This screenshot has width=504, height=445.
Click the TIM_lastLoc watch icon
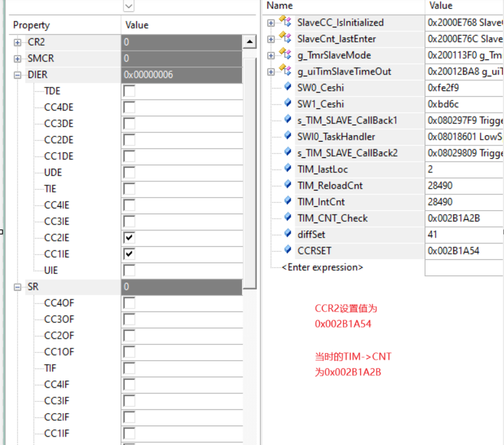click(x=288, y=168)
